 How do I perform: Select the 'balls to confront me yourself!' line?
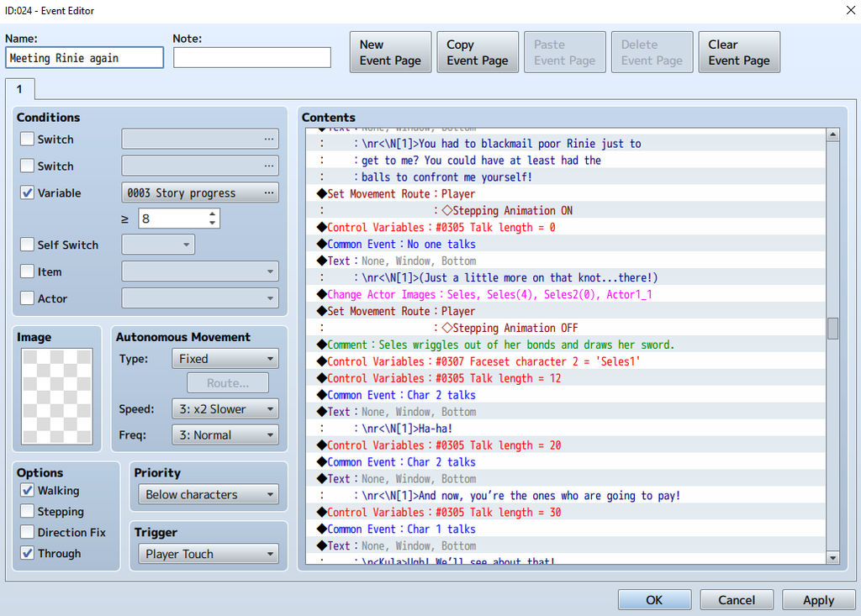(x=566, y=176)
